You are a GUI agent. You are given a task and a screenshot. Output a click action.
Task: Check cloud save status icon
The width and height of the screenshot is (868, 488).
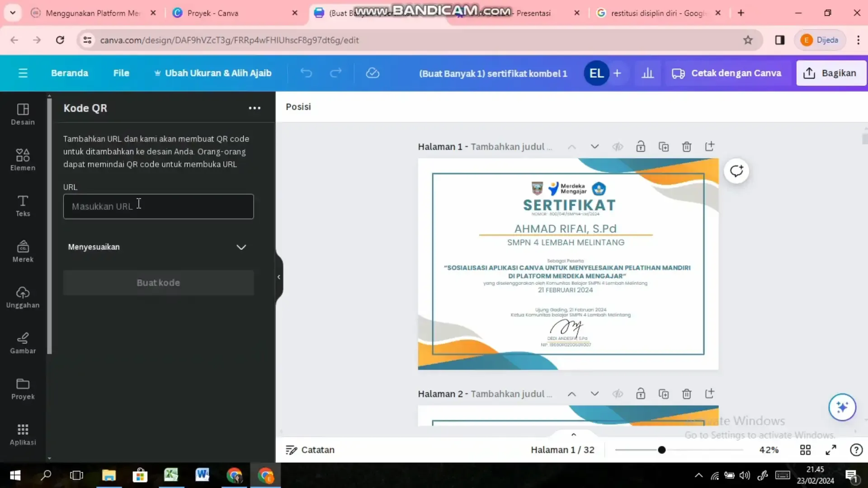click(x=373, y=73)
